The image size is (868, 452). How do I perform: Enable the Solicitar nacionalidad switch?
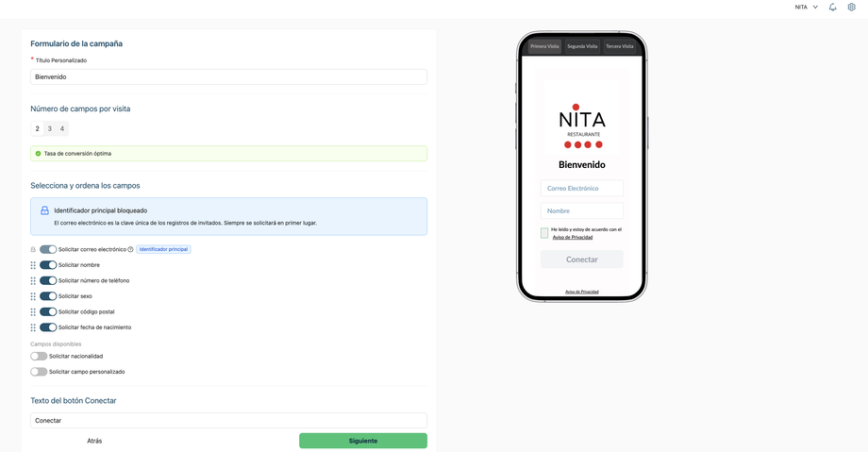click(x=39, y=356)
